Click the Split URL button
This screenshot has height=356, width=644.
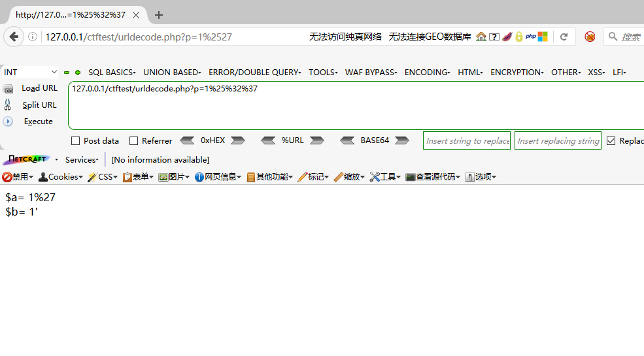39,105
